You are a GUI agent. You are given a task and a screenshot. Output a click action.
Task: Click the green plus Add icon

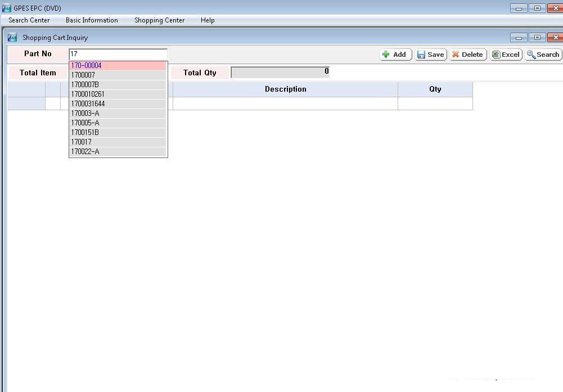point(386,55)
